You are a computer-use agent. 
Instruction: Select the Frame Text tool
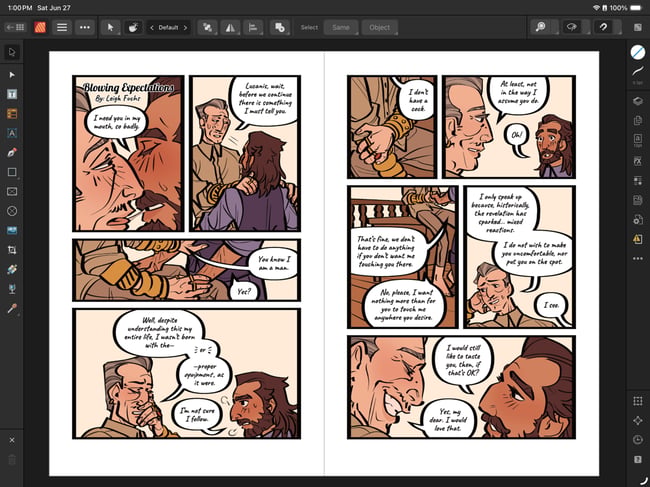tap(12, 94)
